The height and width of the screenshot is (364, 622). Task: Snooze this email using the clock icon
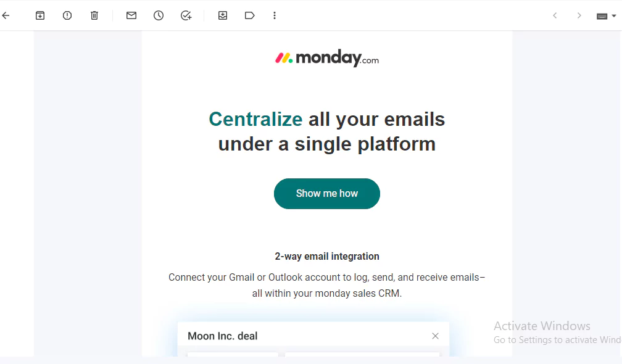pyautogui.click(x=159, y=15)
